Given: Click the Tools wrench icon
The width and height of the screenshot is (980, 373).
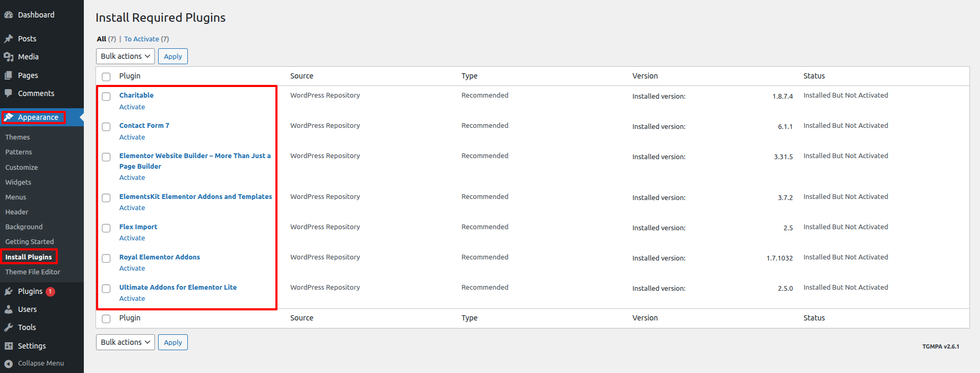Looking at the screenshot, I should point(8,327).
